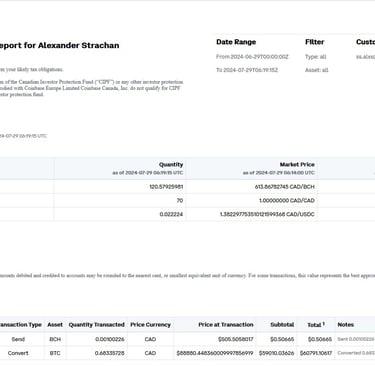375x366 pixels.
Task: Click the "To 2024-07-29" end date line
Action: pyautogui.click(x=247, y=70)
